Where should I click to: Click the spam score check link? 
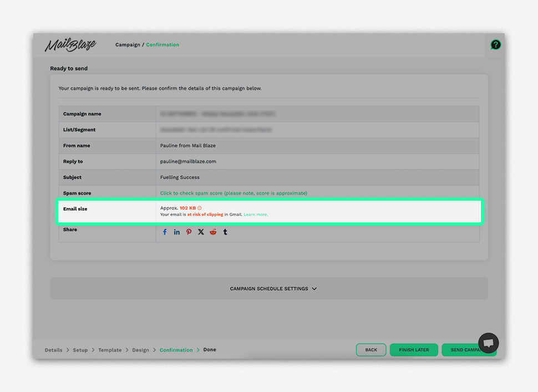[234, 193]
